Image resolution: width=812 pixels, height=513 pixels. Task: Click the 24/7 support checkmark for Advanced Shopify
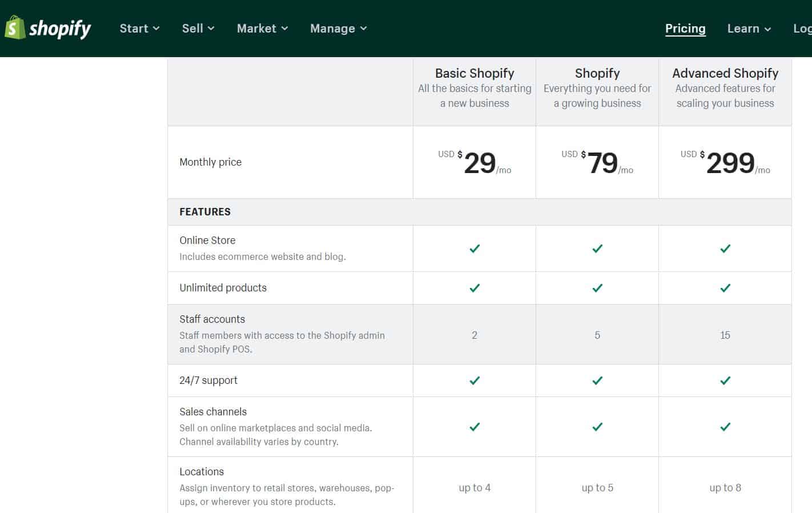[725, 380]
